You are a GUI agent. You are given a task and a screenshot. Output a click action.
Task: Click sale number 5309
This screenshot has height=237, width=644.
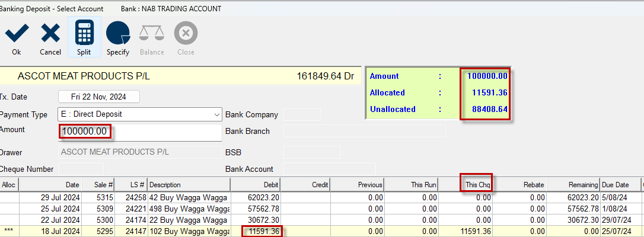(x=104, y=209)
